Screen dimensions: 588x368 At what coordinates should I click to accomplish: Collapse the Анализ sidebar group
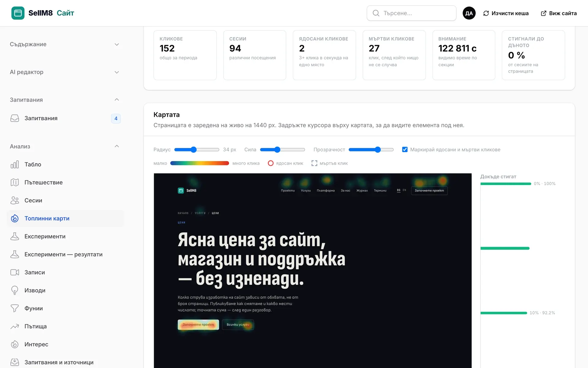point(65,146)
